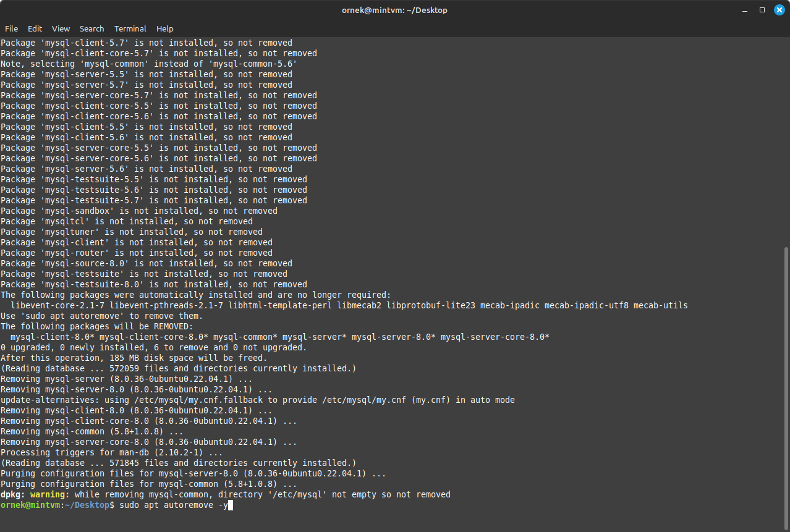Click the 'mysql-testsuite-5.5' not installed line
Viewport: 790px width, 532px height.
(x=154, y=180)
